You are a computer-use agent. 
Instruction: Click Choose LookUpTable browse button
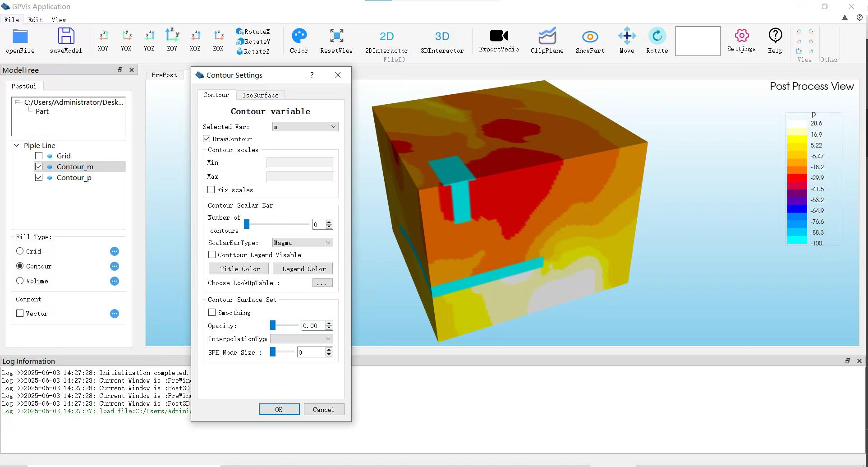[322, 283]
